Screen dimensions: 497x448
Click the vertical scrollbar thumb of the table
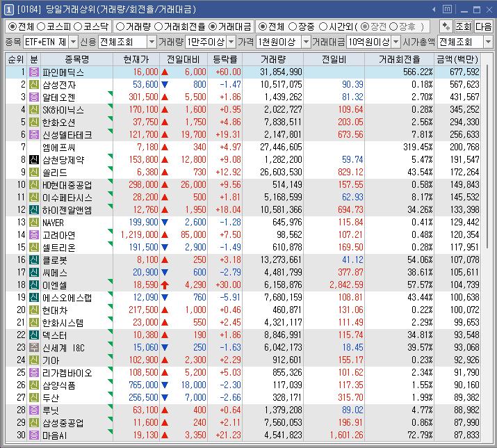tap(487, 155)
